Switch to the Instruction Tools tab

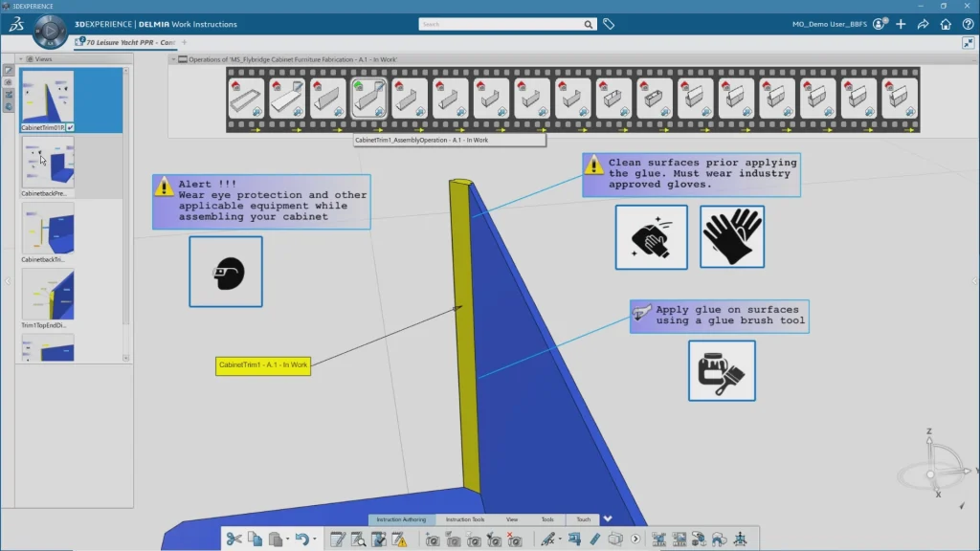coord(465,519)
